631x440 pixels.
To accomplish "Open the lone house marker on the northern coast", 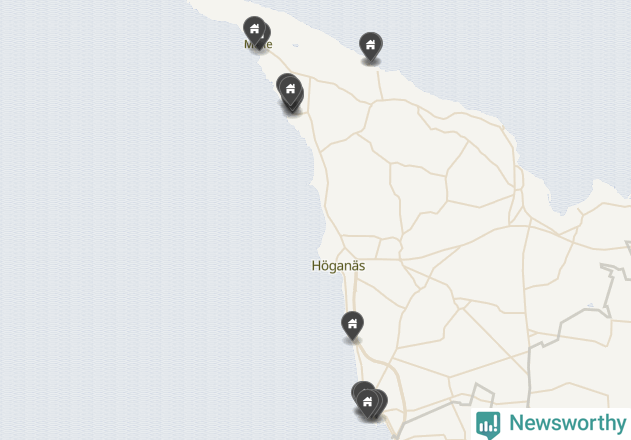I will coord(371,46).
